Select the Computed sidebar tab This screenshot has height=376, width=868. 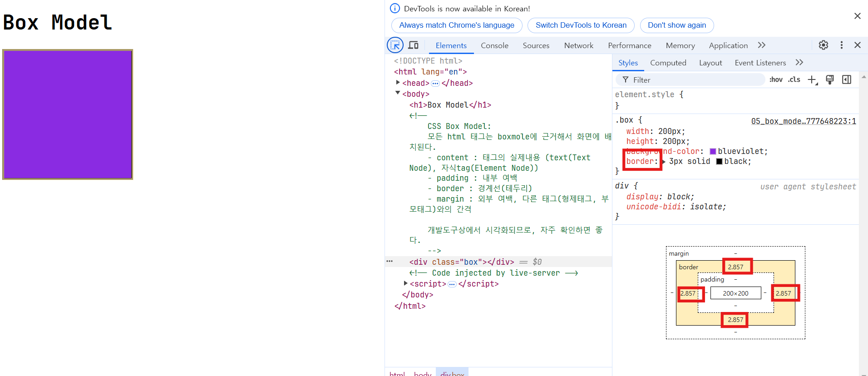pyautogui.click(x=668, y=63)
